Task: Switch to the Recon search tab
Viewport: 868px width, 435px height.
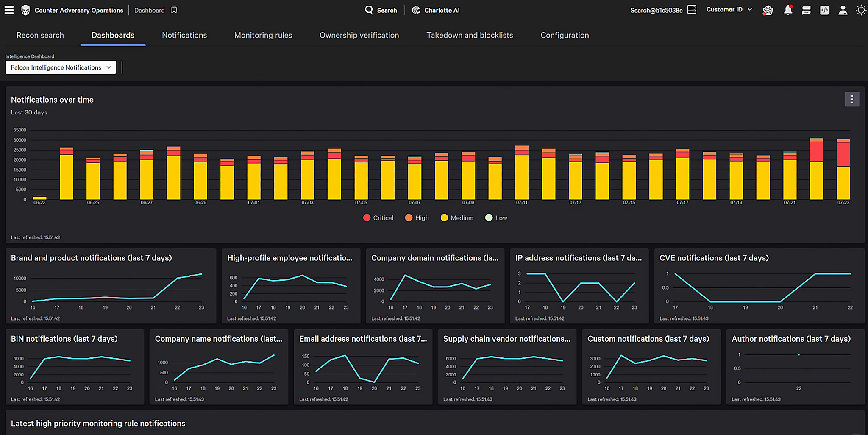Action: 40,35
